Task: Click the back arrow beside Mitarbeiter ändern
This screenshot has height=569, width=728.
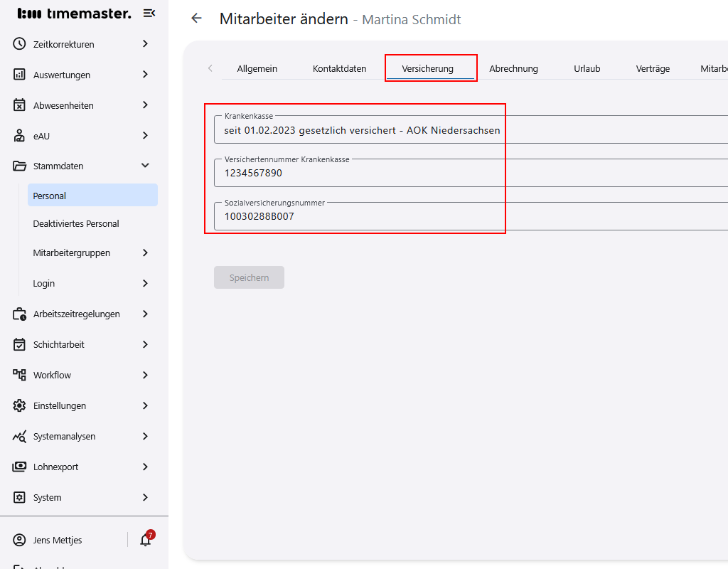Action: coord(197,18)
